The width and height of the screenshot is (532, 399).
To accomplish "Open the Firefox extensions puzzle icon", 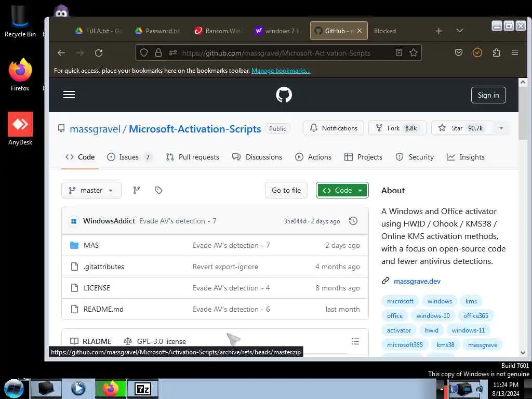I will click(x=496, y=53).
